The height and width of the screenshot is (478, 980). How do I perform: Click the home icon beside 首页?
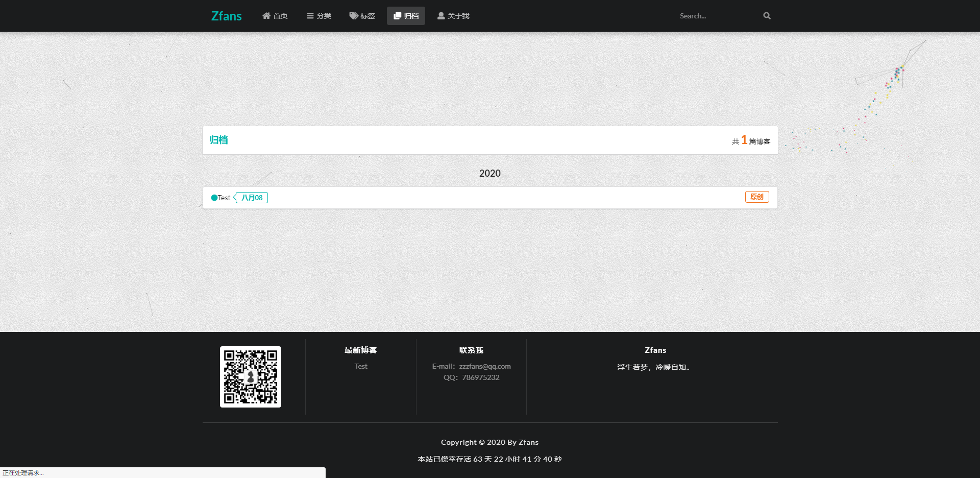coord(266,16)
